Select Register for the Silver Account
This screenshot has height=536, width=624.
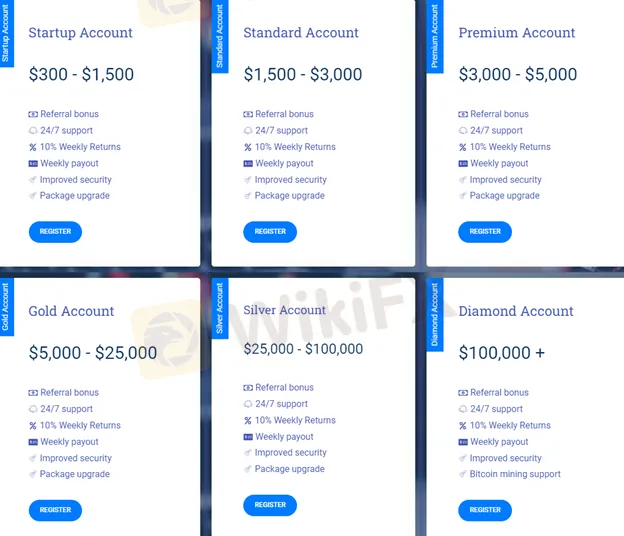270,505
